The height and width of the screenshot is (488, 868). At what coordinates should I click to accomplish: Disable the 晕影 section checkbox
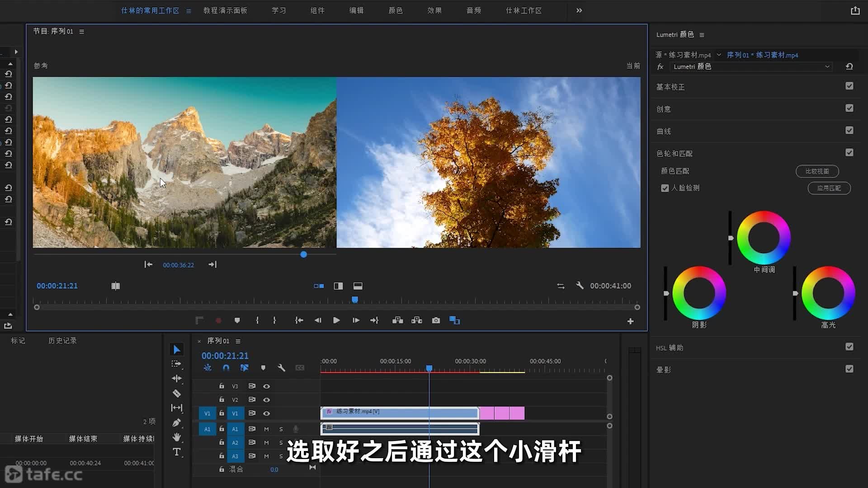tap(849, 369)
